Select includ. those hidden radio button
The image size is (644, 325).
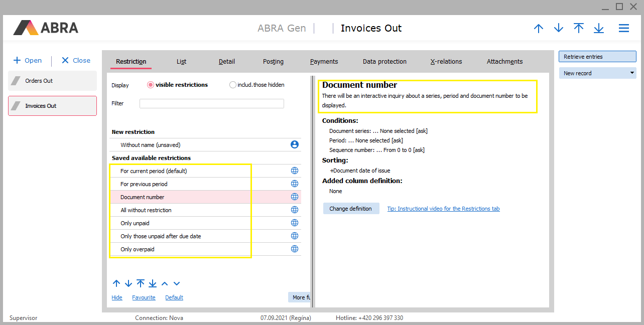point(232,85)
